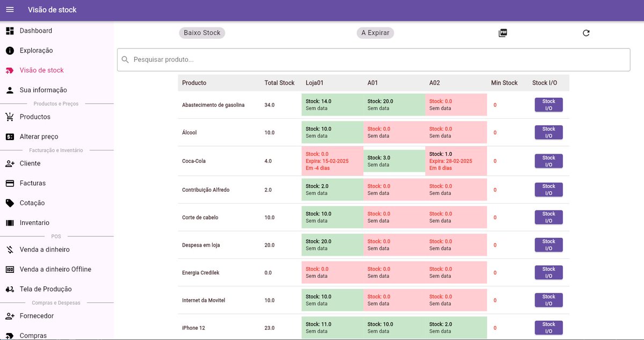
Task: Click the Min Stock column header
Action: (504, 83)
